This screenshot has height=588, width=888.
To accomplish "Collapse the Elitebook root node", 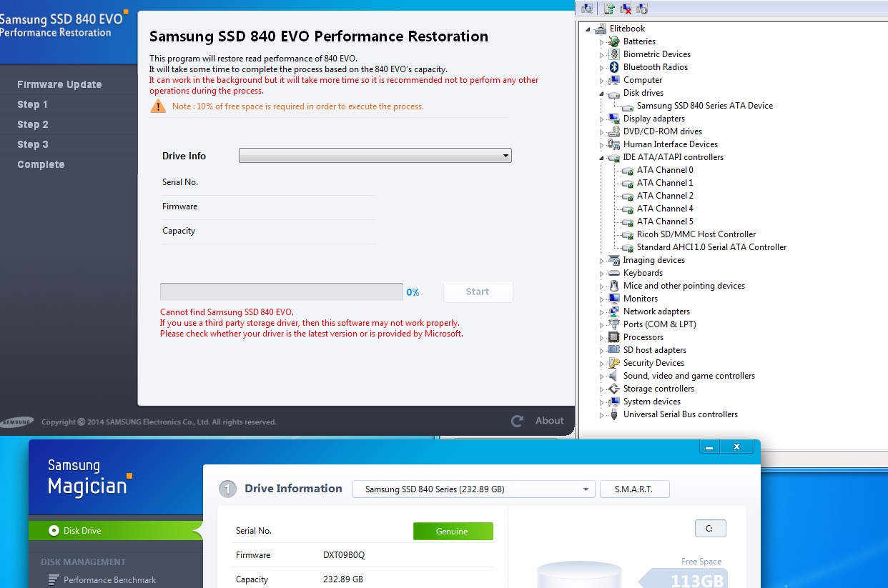I will point(588,29).
